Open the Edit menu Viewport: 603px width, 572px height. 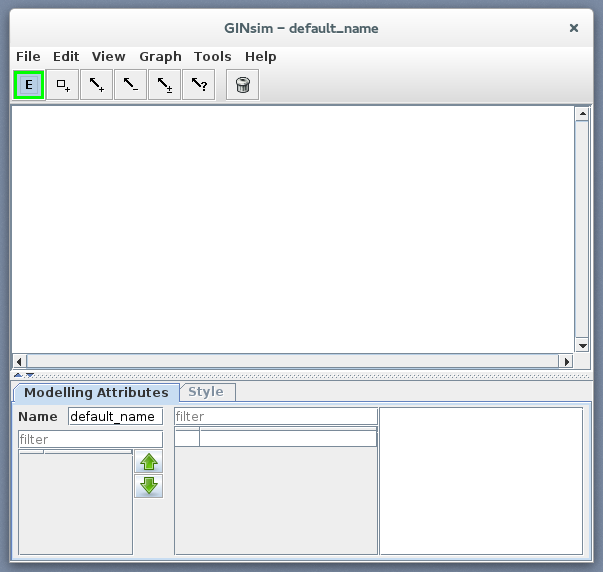66,57
